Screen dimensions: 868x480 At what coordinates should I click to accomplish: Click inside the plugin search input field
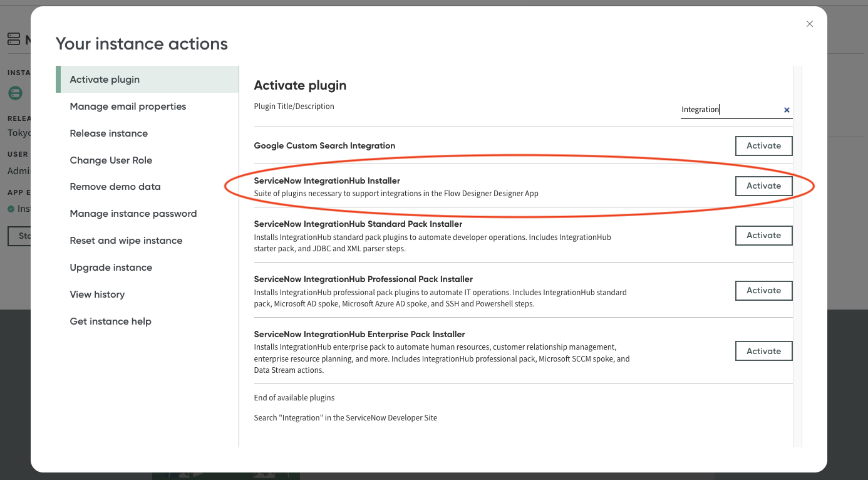pos(726,110)
